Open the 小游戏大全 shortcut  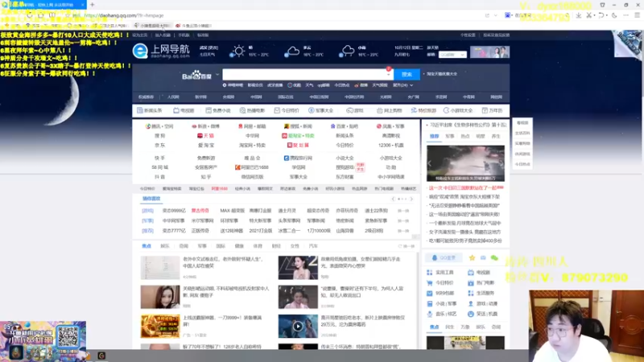(x=458, y=110)
